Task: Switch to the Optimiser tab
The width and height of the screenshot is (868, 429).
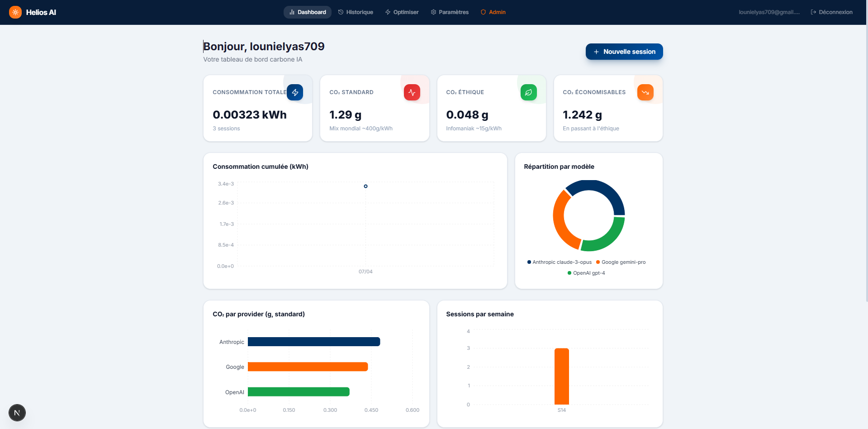Action: [402, 12]
